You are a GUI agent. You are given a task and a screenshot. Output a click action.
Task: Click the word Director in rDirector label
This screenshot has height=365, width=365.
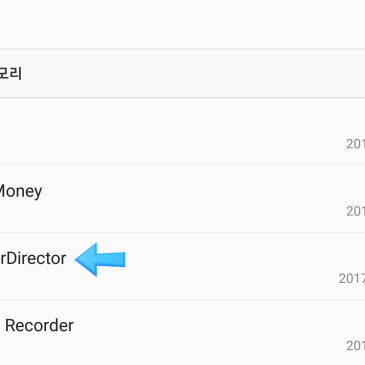click(x=36, y=259)
